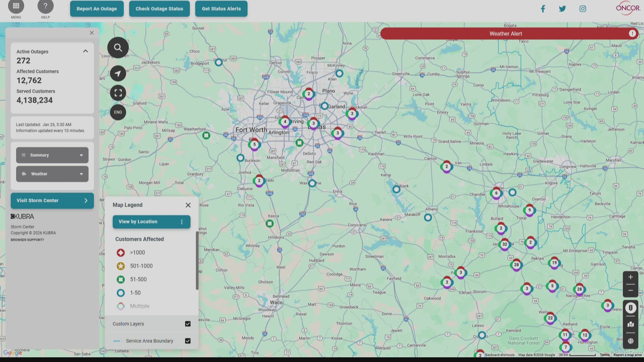
Task: Open the MENU grid icon
Action: coord(16,5)
